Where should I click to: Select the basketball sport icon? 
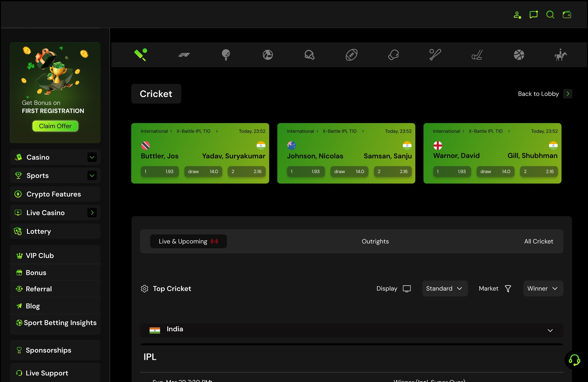[519, 55]
